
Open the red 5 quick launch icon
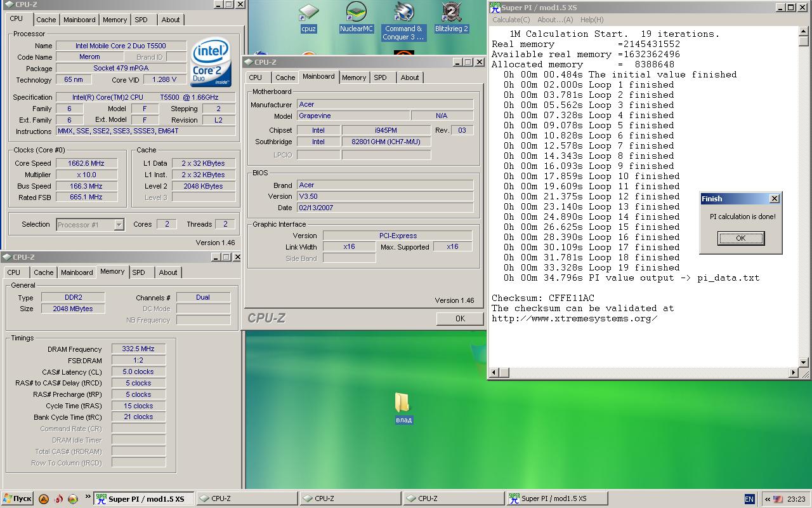[58, 499]
